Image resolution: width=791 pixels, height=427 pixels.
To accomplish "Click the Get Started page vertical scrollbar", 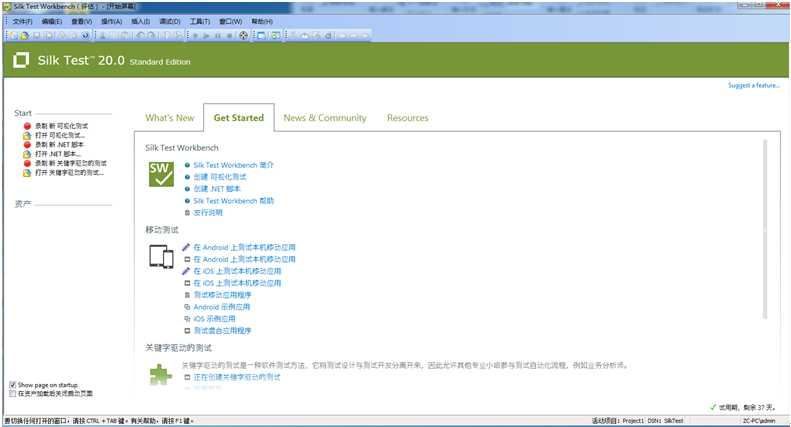I will click(765, 230).
